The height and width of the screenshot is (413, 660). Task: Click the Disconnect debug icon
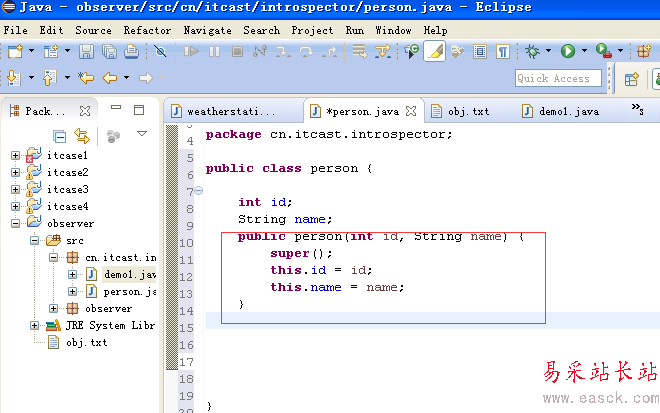260,51
